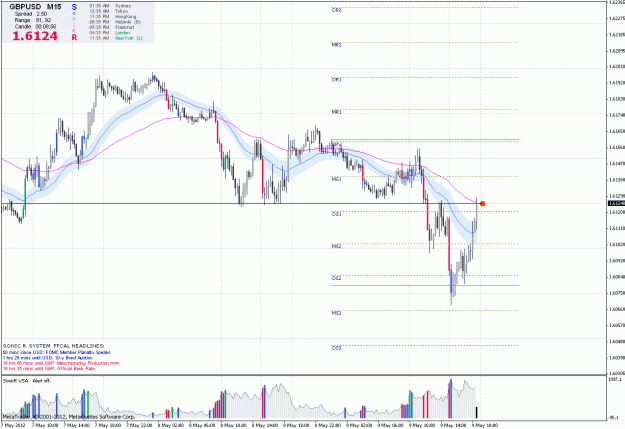
Task: Click the USD 10-y Bond Auction headline
Action: coord(47,358)
